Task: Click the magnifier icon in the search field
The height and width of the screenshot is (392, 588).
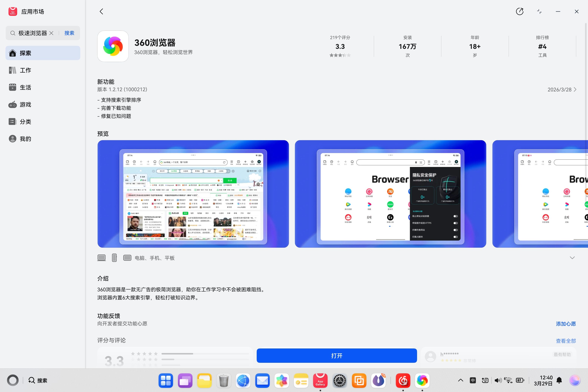Action: (13, 33)
